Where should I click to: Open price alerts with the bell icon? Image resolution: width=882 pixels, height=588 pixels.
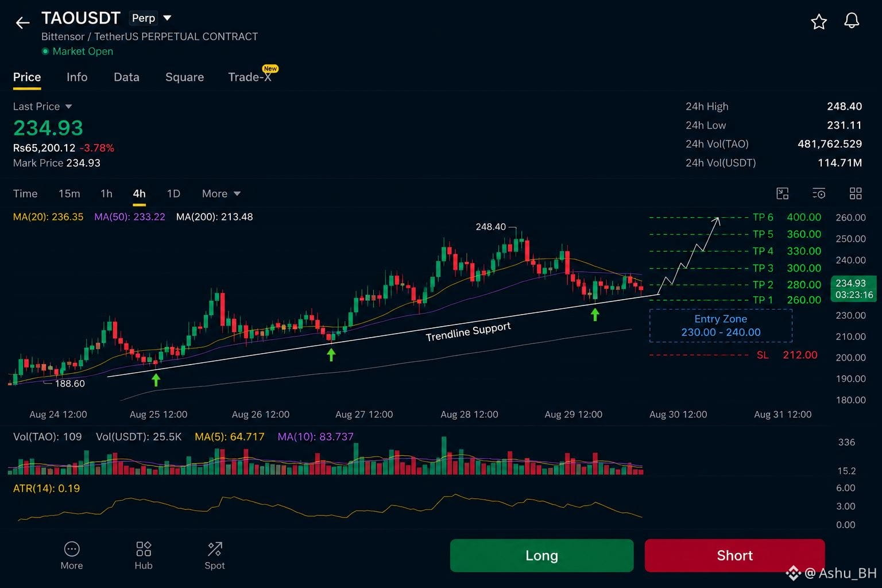[x=852, y=21]
